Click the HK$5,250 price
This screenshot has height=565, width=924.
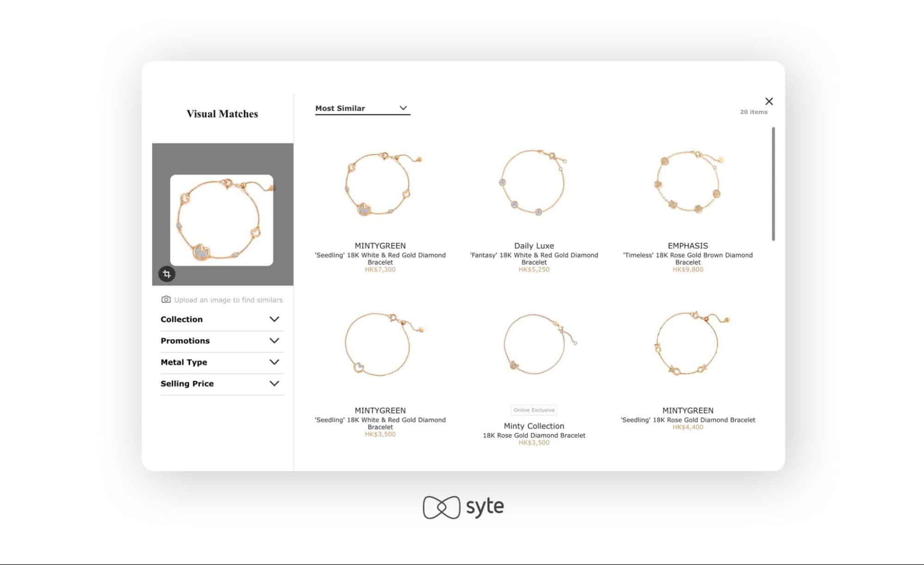point(534,270)
